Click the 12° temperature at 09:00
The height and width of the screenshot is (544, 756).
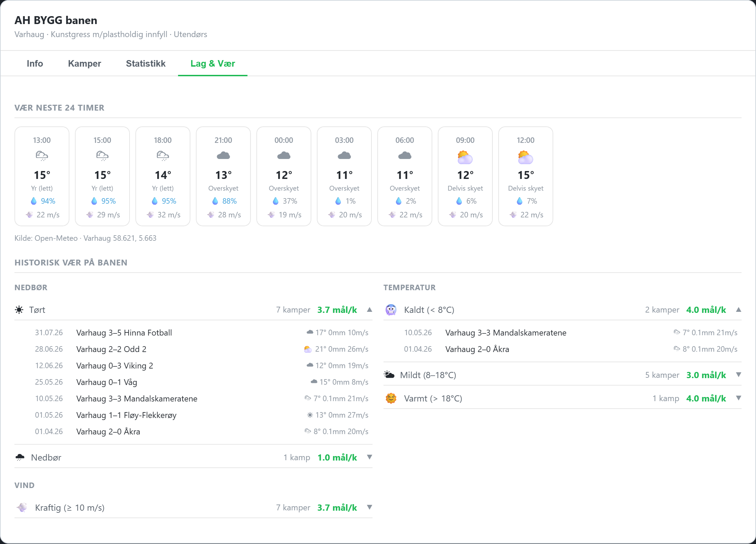pos(465,175)
